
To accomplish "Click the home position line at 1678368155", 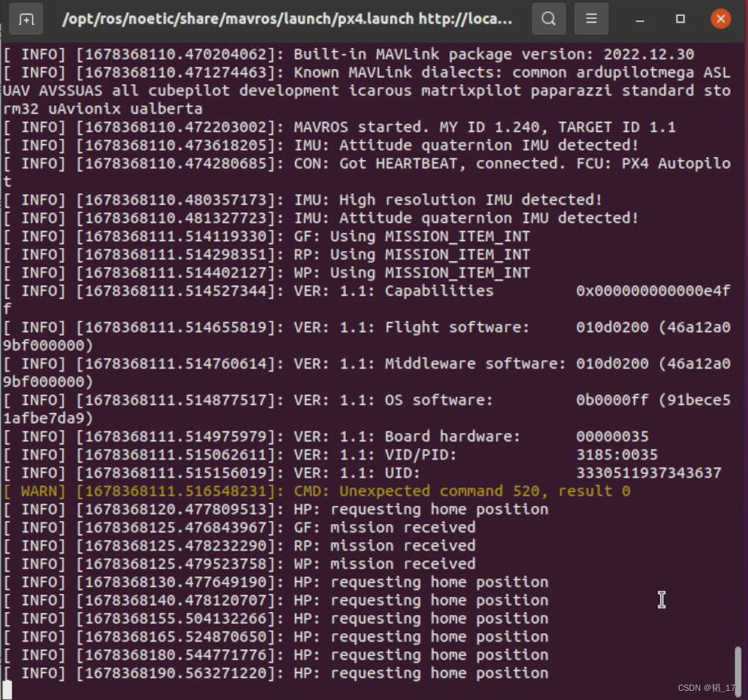I will pos(275,619).
